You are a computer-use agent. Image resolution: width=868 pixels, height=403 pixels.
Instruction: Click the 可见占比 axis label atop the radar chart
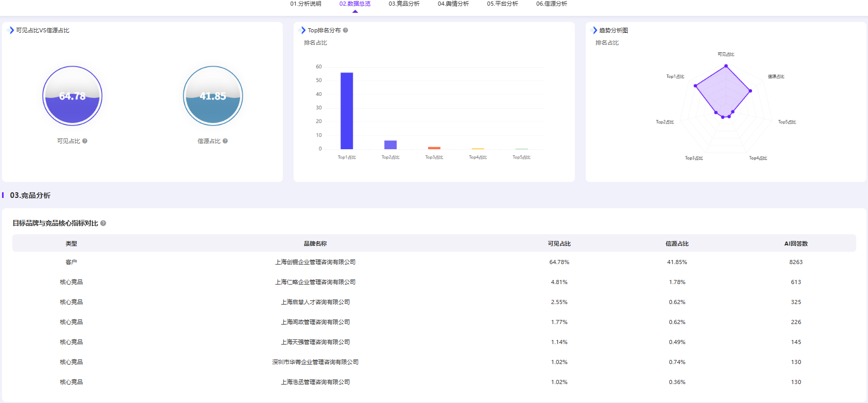click(x=726, y=54)
